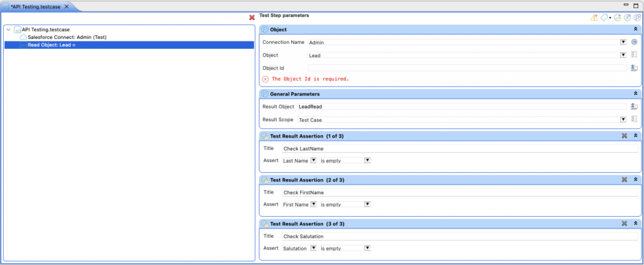The image size is (644, 265).
Task: Select the Read Object: Lead step
Action: pyautogui.click(x=129, y=45)
